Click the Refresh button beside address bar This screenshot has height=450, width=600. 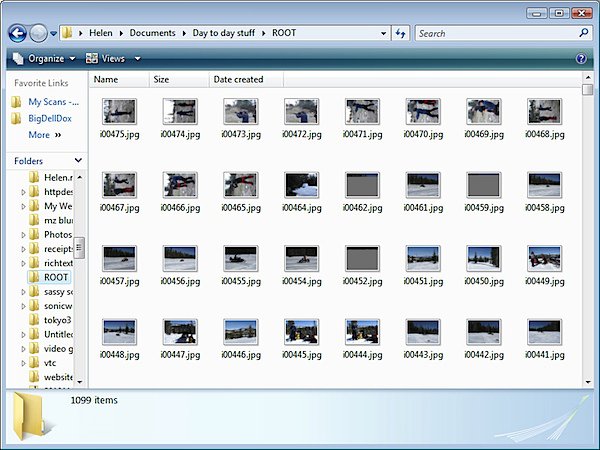coord(400,33)
